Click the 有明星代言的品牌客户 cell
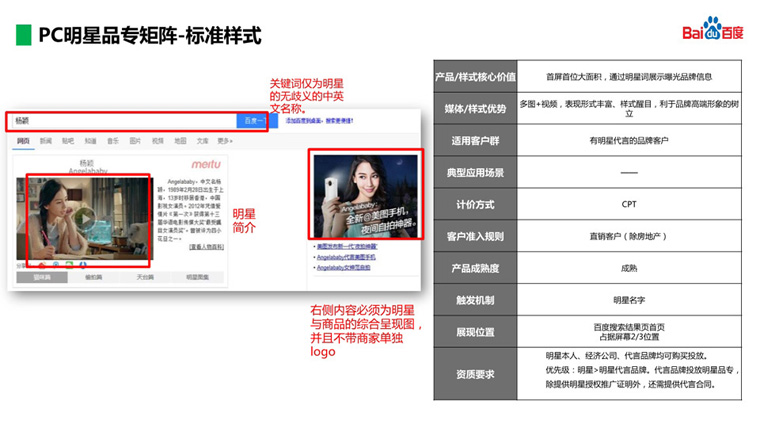The image size is (760, 428). [x=629, y=141]
